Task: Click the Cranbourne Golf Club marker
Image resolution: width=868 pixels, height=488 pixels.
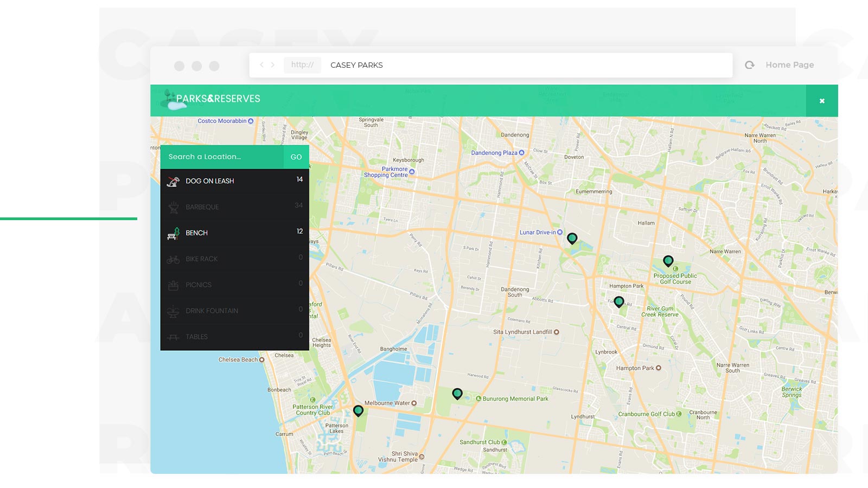Action: [x=680, y=414]
